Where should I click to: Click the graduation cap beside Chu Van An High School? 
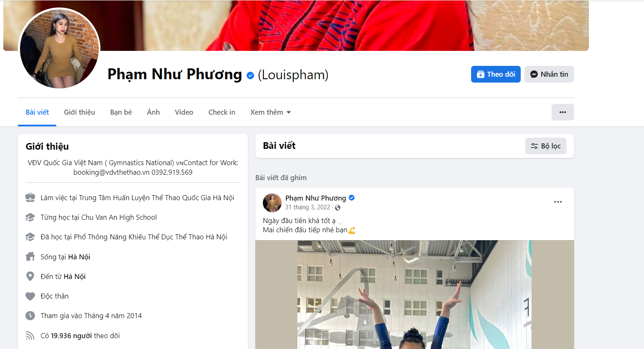(30, 217)
